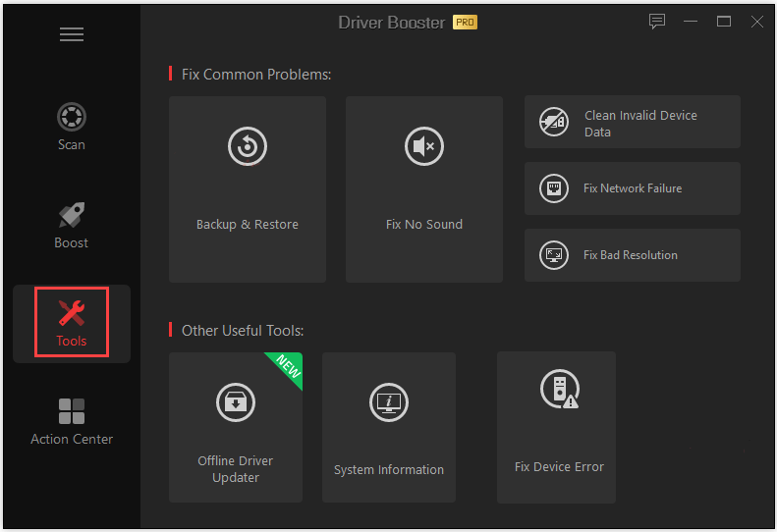777x532 pixels.
Task: Click the Fix Bad Resolution monitor icon
Action: coord(553,255)
